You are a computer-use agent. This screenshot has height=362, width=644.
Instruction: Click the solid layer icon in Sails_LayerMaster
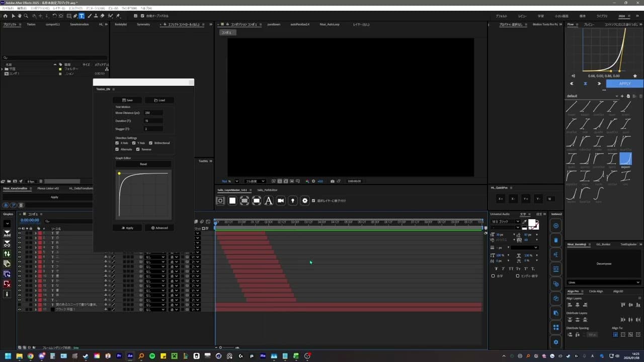pyautogui.click(x=232, y=201)
